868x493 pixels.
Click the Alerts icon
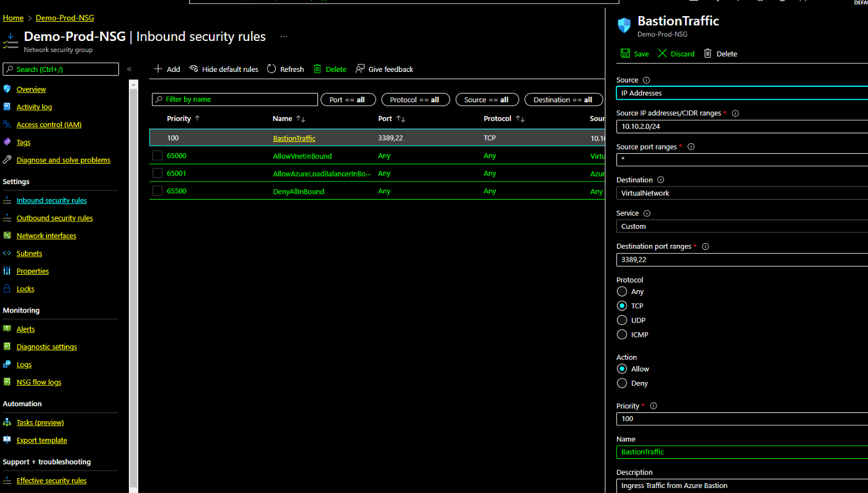(7, 329)
